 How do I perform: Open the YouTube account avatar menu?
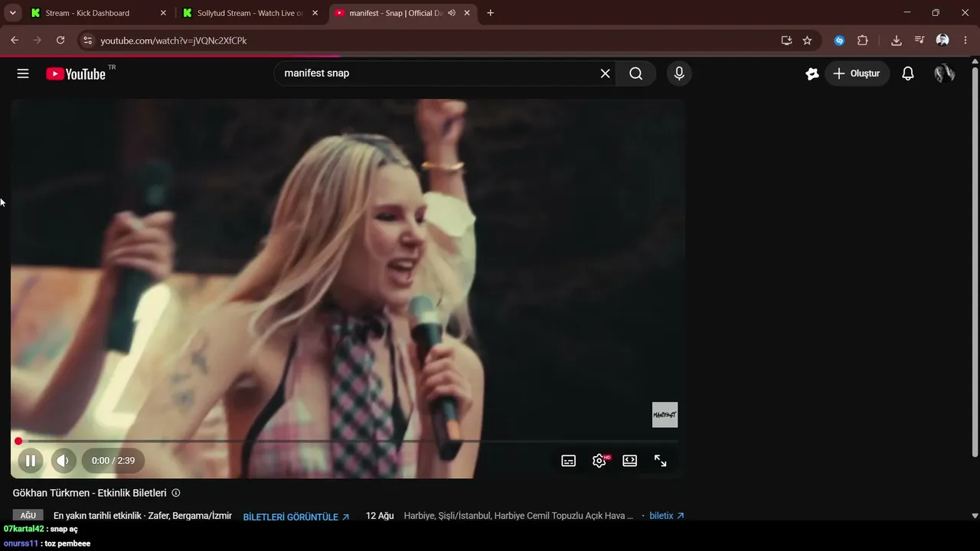coord(944,73)
